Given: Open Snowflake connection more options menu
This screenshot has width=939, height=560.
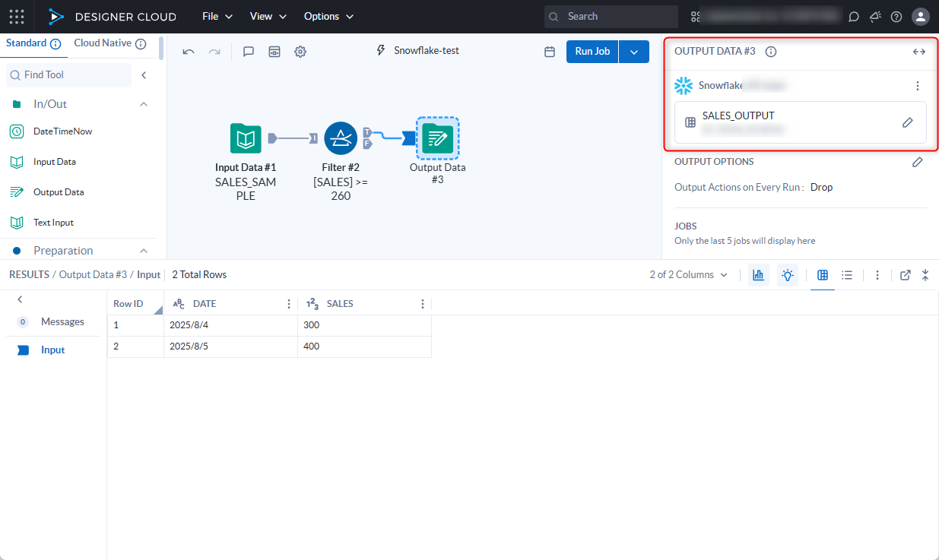Looking at the screenshot, I should tap(918, 86).
